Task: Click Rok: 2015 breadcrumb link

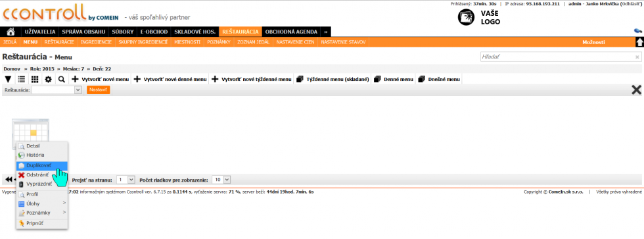Action: [42, 68]
